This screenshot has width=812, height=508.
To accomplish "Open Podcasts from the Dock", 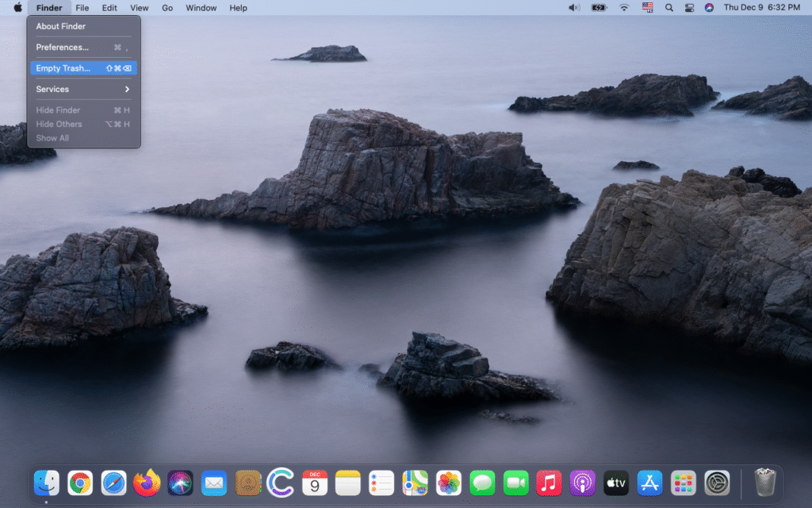I will 583,483.
